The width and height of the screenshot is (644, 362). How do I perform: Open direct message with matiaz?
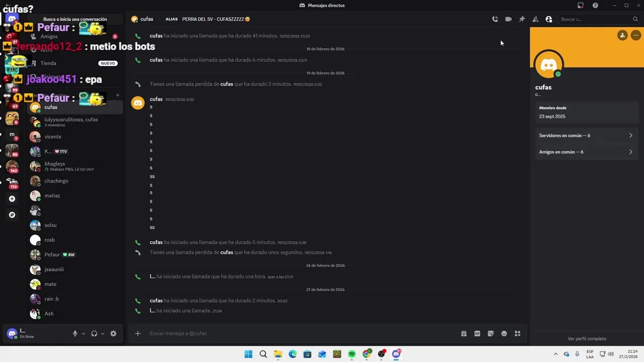pos(75,196)
